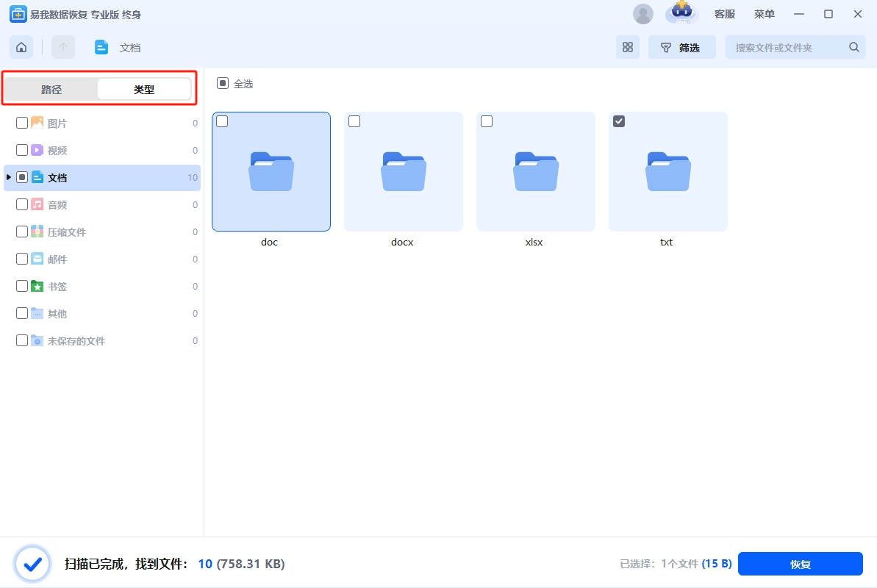Open the 筛选 filter dropdown
Image resolution: width=877 pixels, height=588 pixels.
point(681,47)
